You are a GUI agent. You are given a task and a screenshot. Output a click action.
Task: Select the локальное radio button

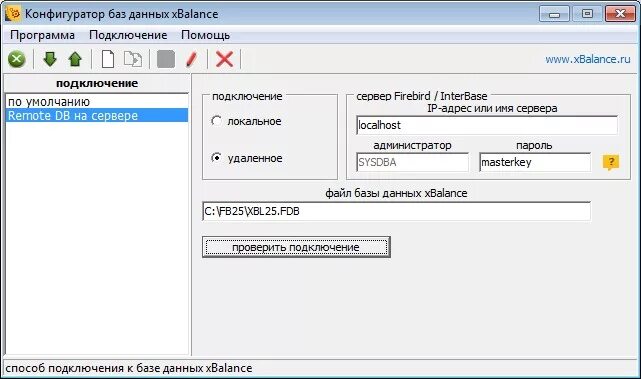pyautogui.click(x=216, y=121)
